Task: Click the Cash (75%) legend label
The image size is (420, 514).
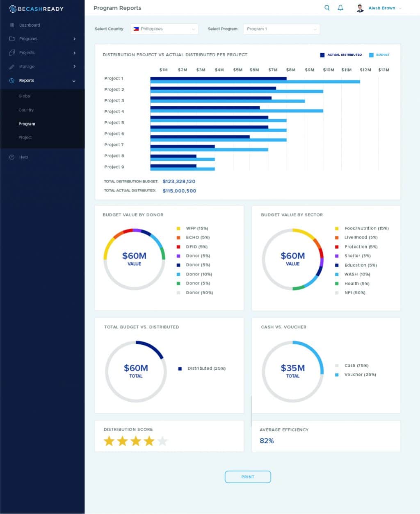Action: 356,366
